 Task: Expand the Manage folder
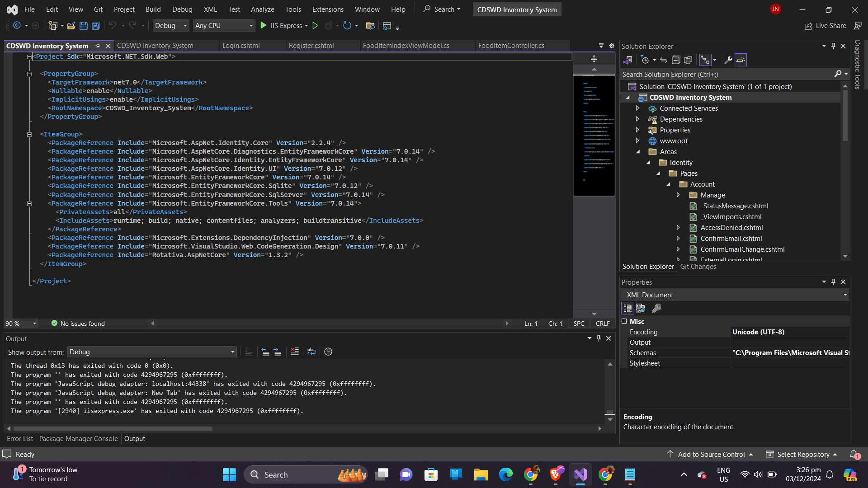(x=678, y=195)
